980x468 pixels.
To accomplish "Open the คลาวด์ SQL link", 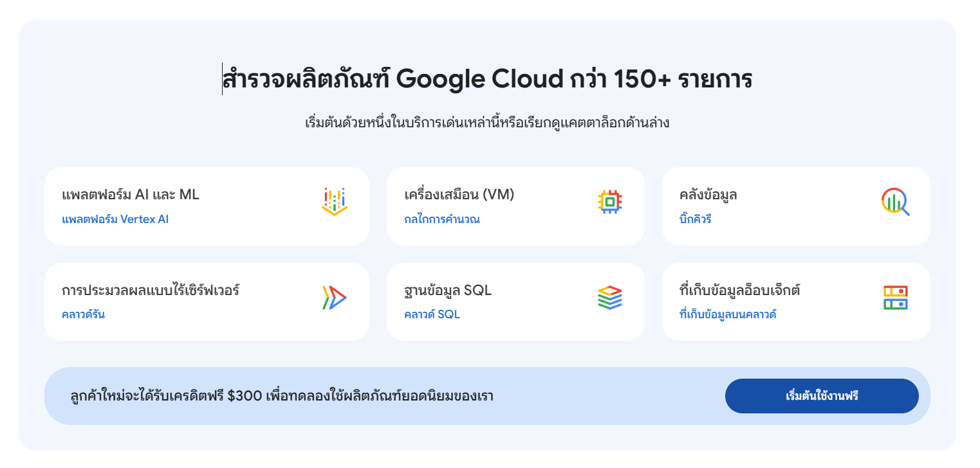I will pyautogui.click(x=432, y=314).
